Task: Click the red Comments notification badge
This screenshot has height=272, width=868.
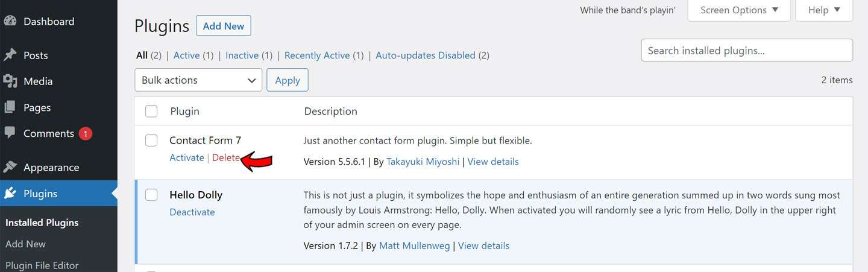Action: (x=85, y=133)
